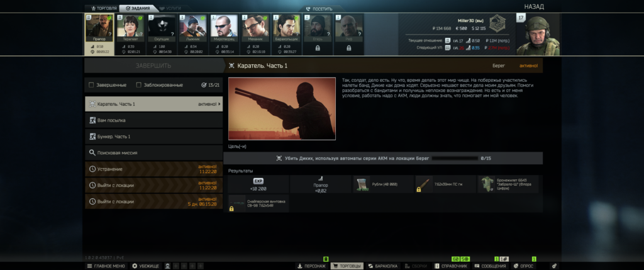Toggle the Завершенные checkbox
644x270 pixels.
point(92,85)
